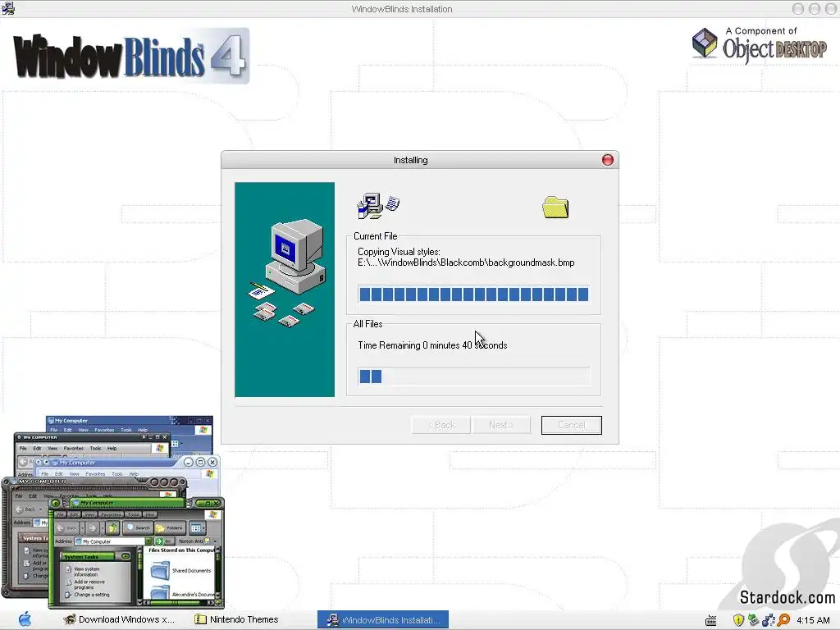The width and height of the screenshot is (840, 630).
Task: Select the WindowBlinds Installati... taskbar item
Action: 383,620
